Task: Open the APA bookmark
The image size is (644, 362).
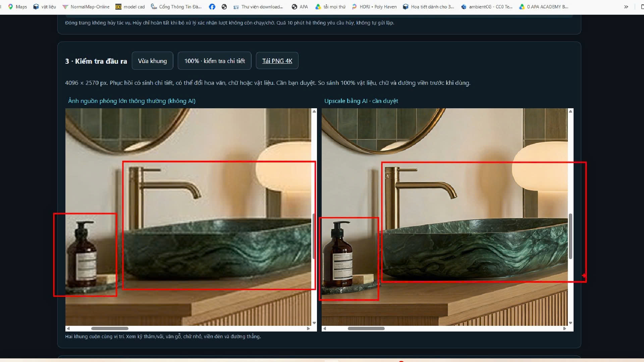Action: pos(300,7)
